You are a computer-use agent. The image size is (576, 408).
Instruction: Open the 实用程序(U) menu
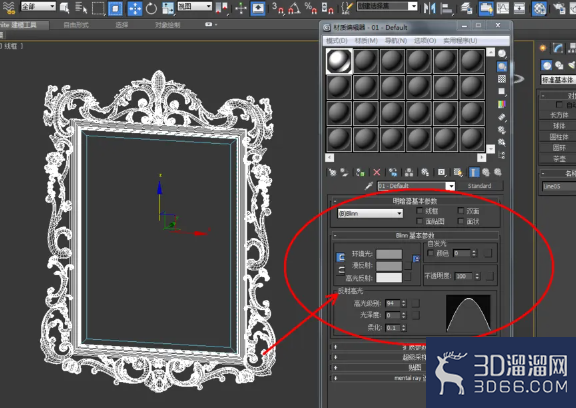coord(460,40)
